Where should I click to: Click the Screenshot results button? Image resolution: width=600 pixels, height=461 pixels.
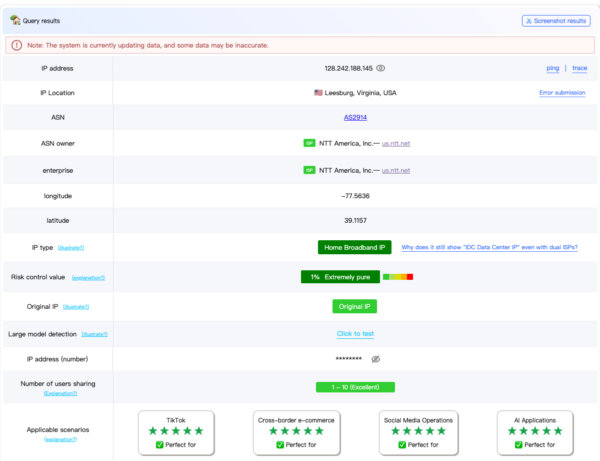coord(556,21)
